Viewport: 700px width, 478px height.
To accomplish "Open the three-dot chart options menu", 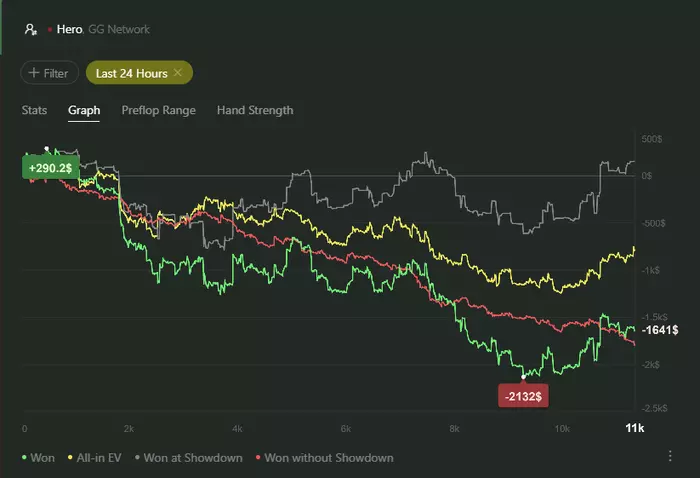I will [669, 456].
